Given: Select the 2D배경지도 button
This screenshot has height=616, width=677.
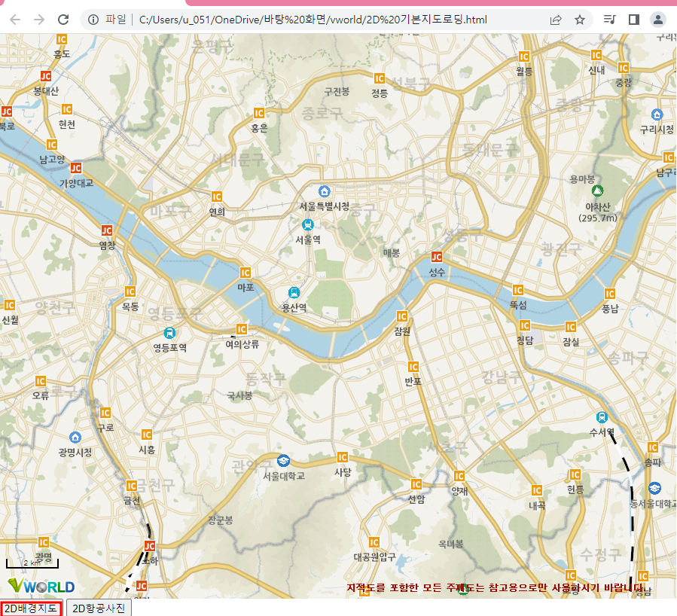Looking at the screenshot, I should 31,608.
